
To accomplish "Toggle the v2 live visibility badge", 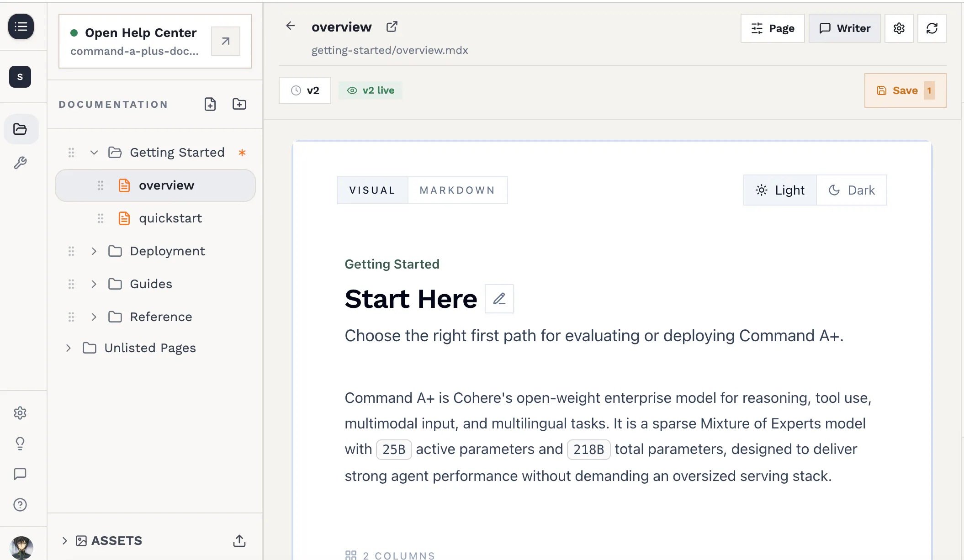I will point(371,90).
